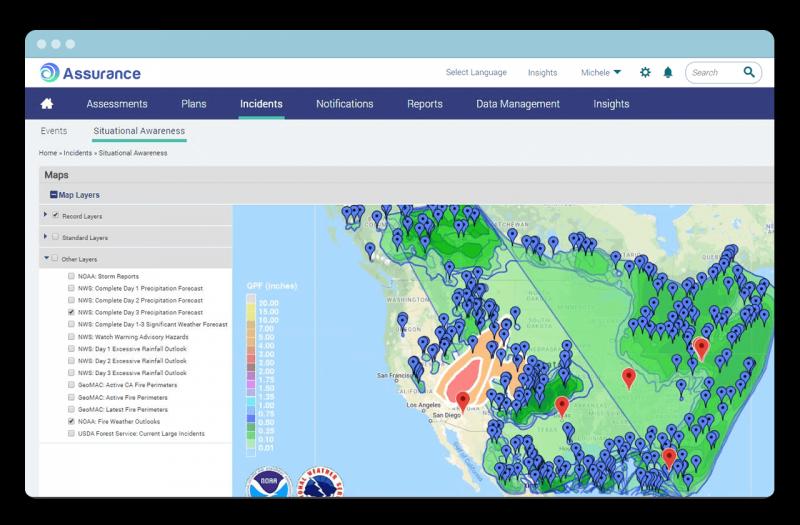Collapse Map Layers with the minus icon
Viewport: 800px width, 525px height.
(x=54, y=194)
